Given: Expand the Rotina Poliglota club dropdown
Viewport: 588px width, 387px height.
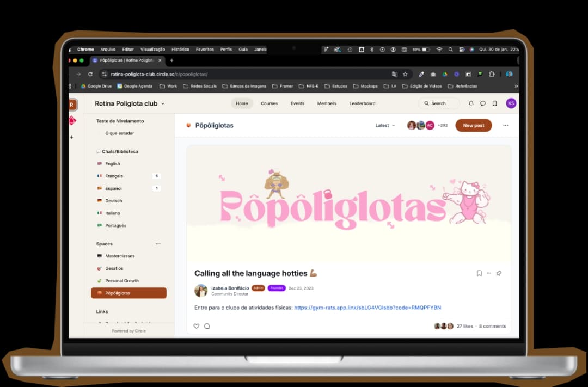Looking at the screenshot, I should (x=130, y=103).
